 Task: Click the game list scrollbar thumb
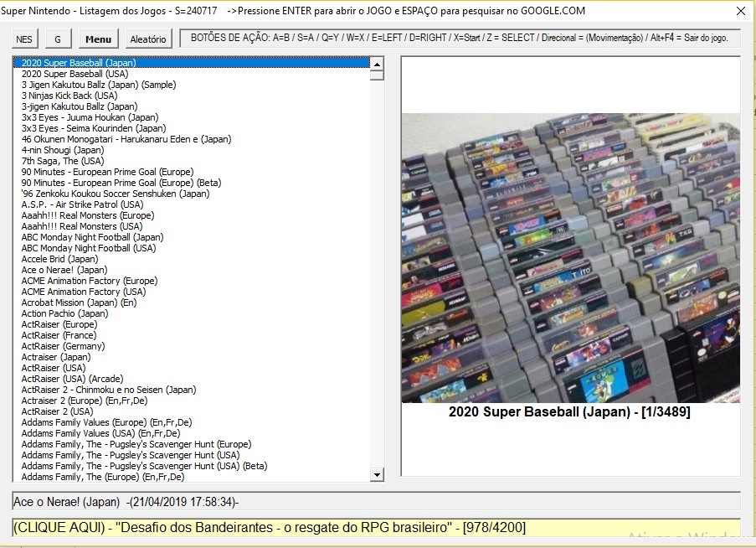pos(377,75)
